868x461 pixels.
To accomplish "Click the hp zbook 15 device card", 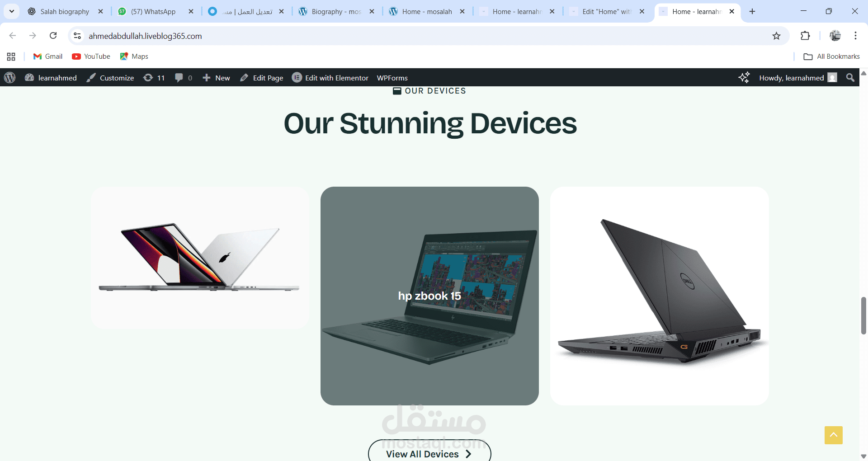I will pyautogui.click(x=429, y=296).
